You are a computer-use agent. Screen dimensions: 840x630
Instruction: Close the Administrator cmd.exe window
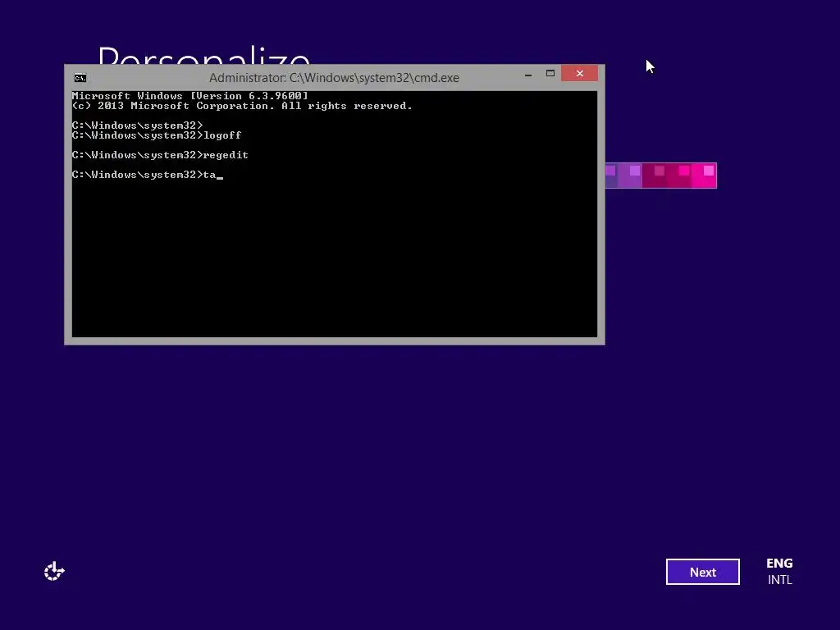pos(580,73)
